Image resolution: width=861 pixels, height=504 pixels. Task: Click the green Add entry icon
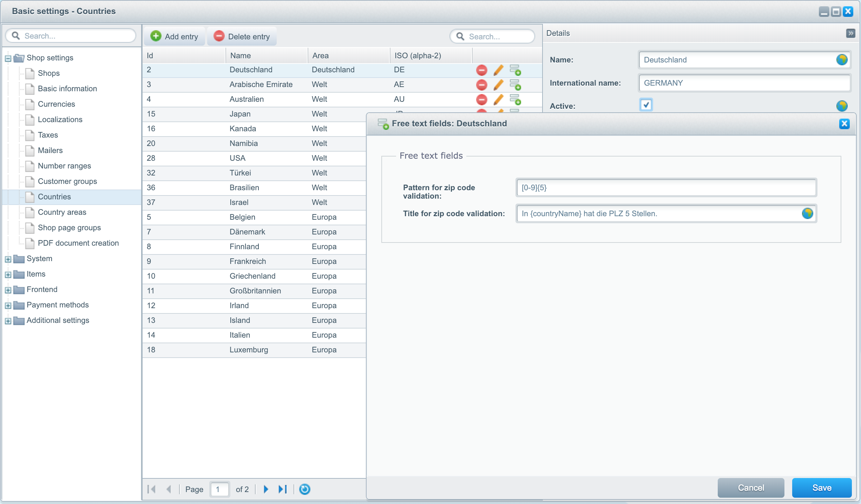[x=157, y=37]
